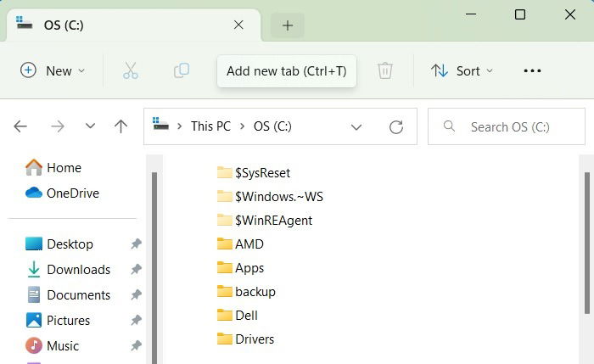Select the OS (C:) tab

pyautogui.click(x=134, y=25)
